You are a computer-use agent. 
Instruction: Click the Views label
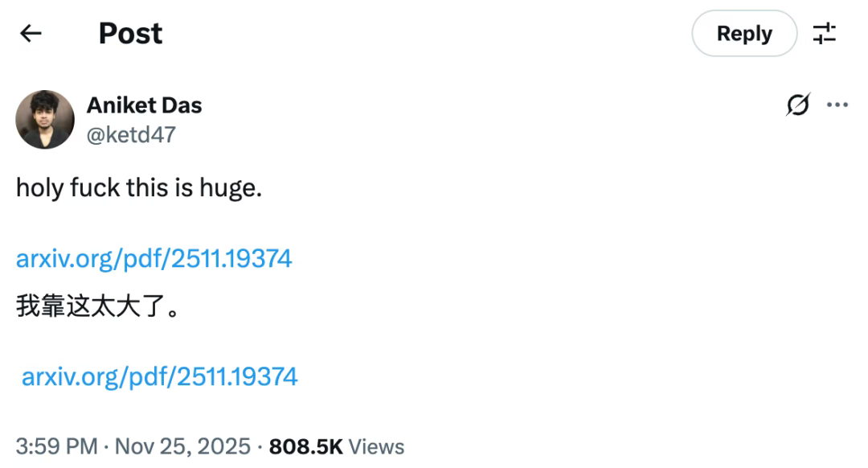click(x=377, y=446)
